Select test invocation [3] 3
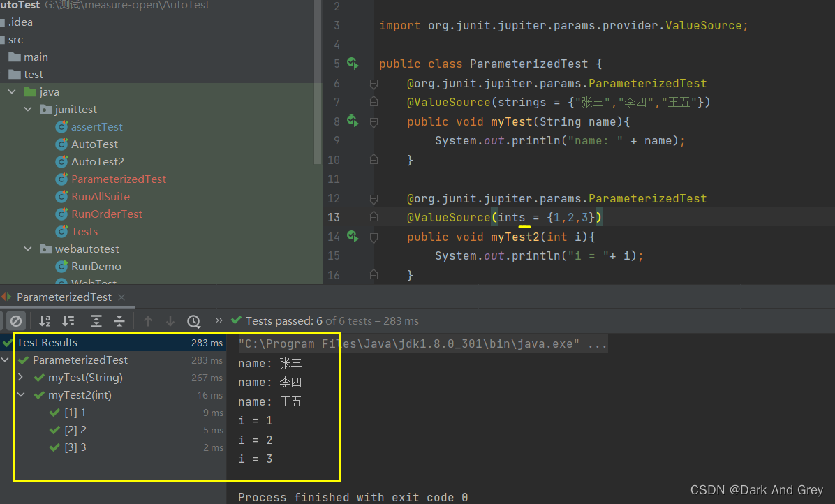 coord(113,447)
